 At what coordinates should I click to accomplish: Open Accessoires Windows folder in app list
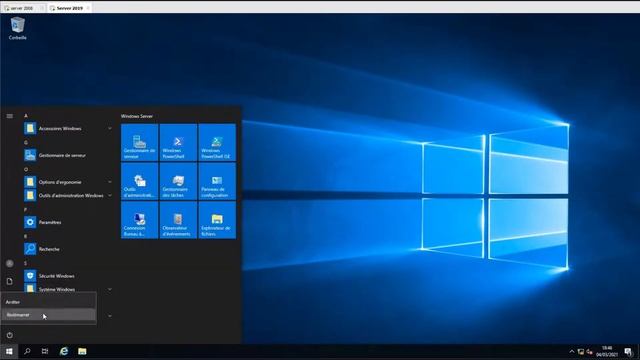[x=68, y=129]
